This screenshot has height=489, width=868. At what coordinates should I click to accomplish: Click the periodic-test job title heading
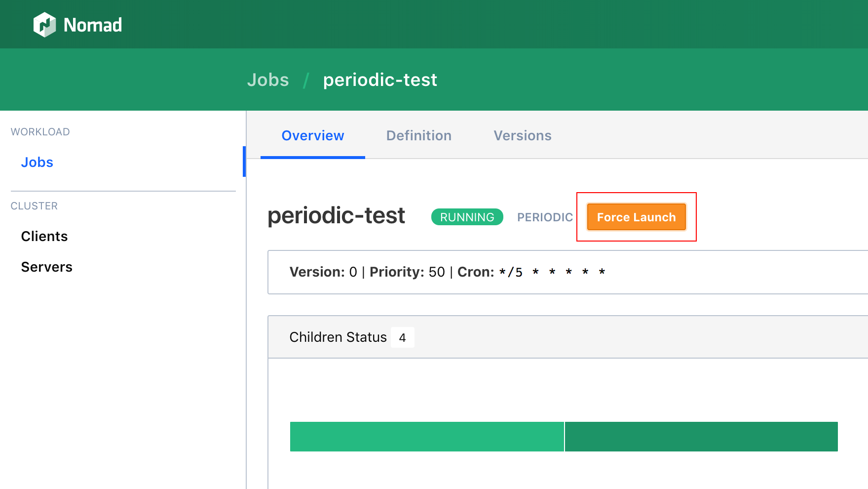[x=336, y=216]
